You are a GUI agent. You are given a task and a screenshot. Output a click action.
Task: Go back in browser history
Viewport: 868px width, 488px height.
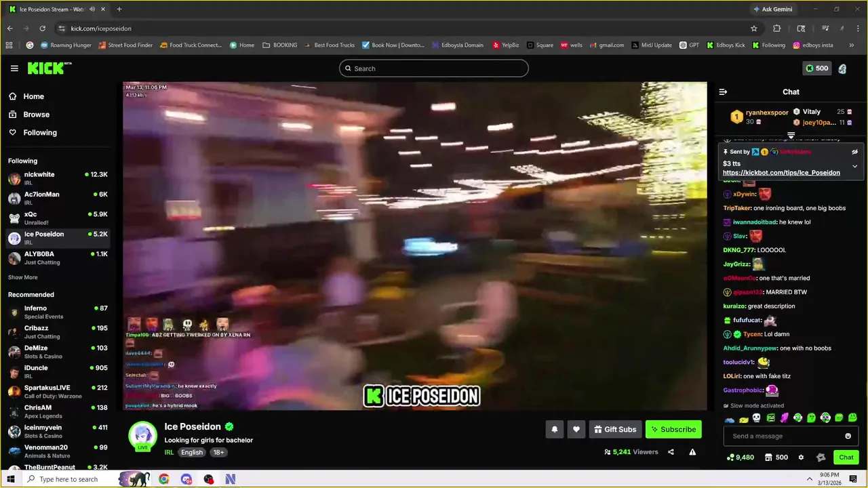9,28
